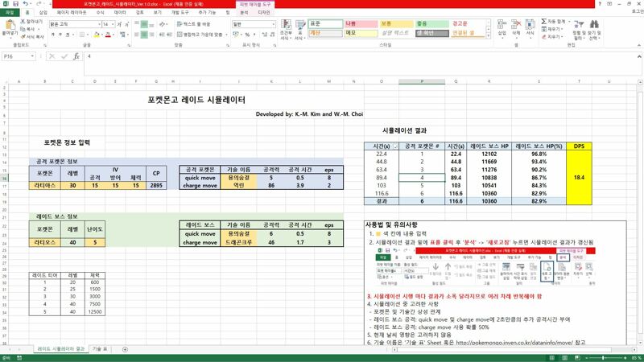Open the PivotTable Analyze tab
Image resolution: width=644 pixels, height=362 pixels.
[x=245, y=12]
